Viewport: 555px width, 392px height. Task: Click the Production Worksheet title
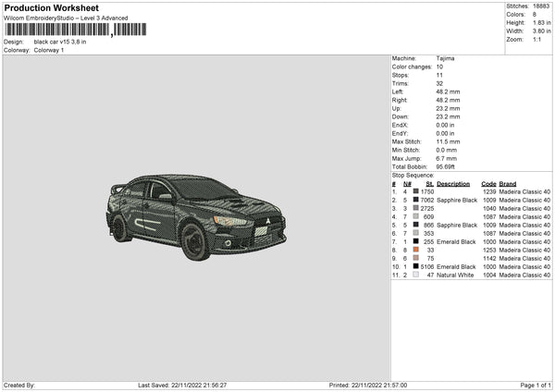(44, 7)
